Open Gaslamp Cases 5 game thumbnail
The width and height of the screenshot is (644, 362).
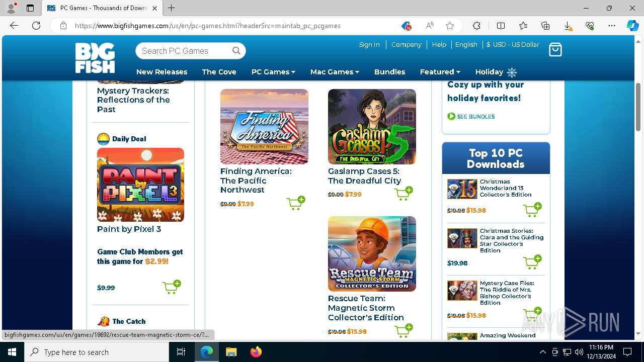[x=372, y=127]
